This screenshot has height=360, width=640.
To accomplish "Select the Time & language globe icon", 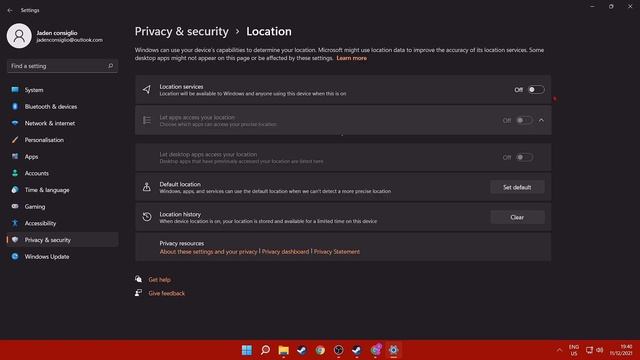I will (15, 190).
